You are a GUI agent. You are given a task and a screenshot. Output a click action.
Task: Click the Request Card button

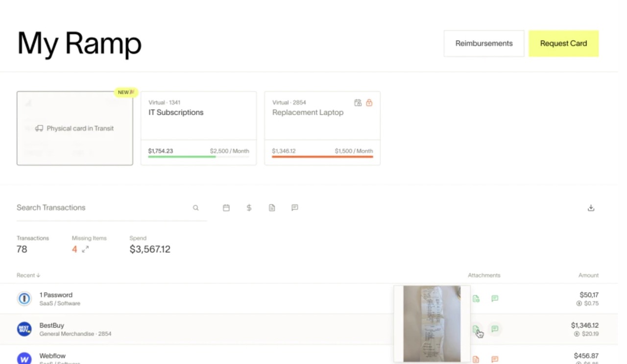(563, 44)
